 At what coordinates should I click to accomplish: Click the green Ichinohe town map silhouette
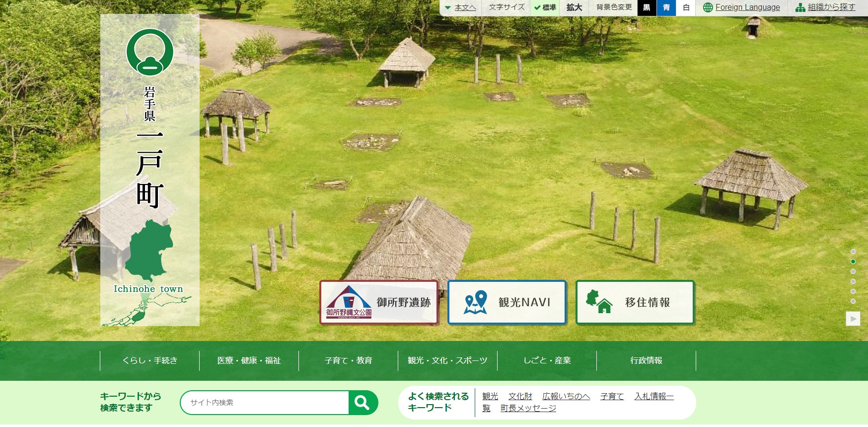[149, 250]
